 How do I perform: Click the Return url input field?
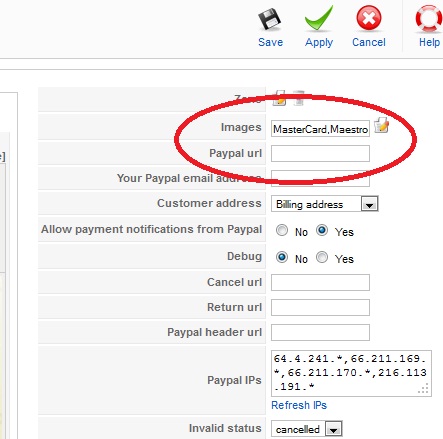click(x=320, y=307)
